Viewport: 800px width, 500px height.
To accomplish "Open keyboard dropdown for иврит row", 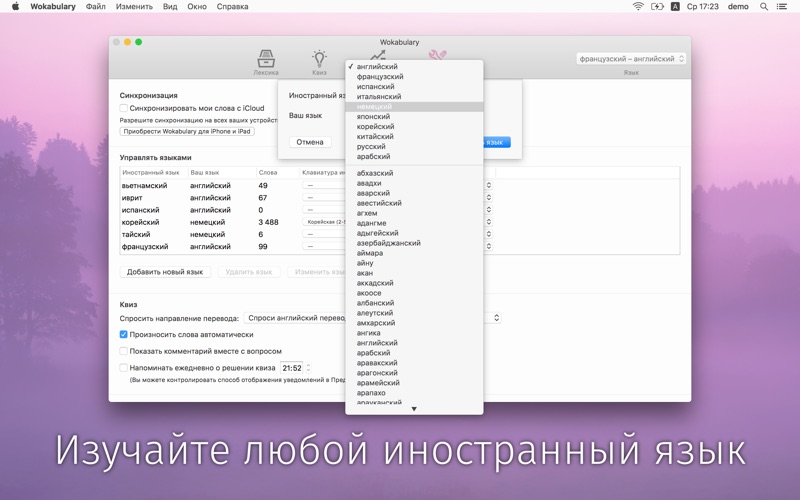I will (x=397, y=197).
